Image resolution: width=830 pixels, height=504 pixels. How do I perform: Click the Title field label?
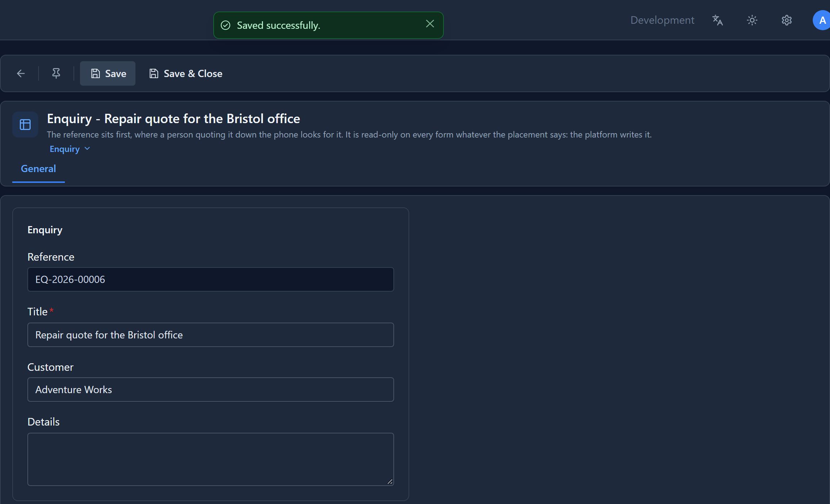(x=37, y=312)
